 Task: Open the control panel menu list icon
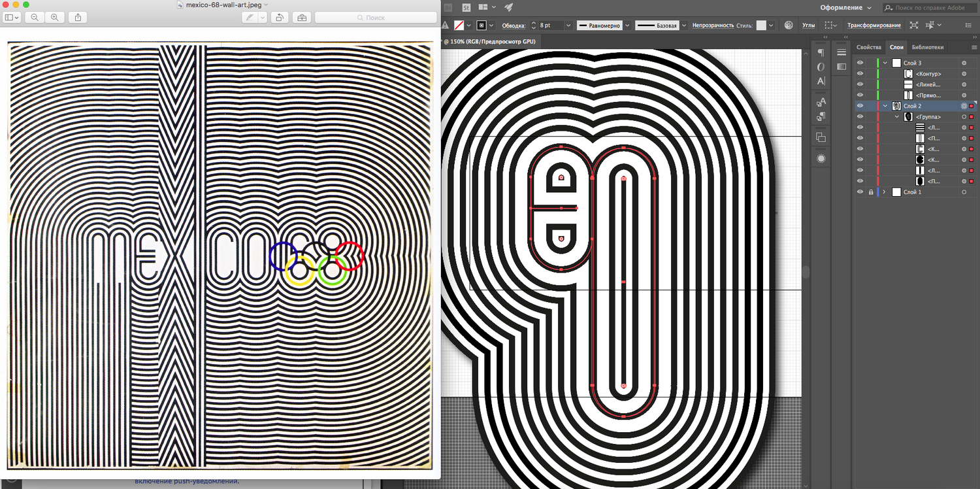pyautogui.click(x=969, y=25)
